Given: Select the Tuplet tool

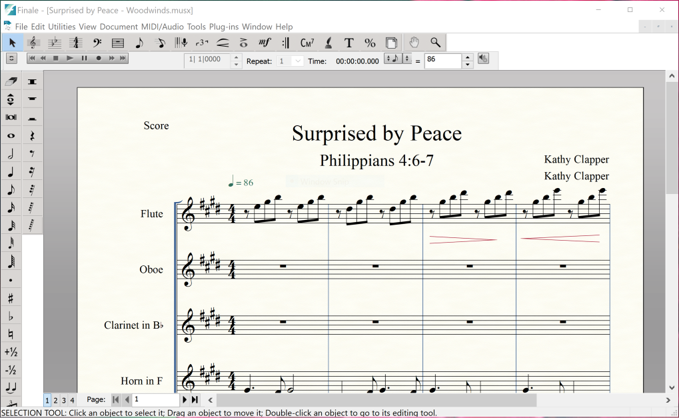Looking at the screenshot, I should tap(201, 43).
